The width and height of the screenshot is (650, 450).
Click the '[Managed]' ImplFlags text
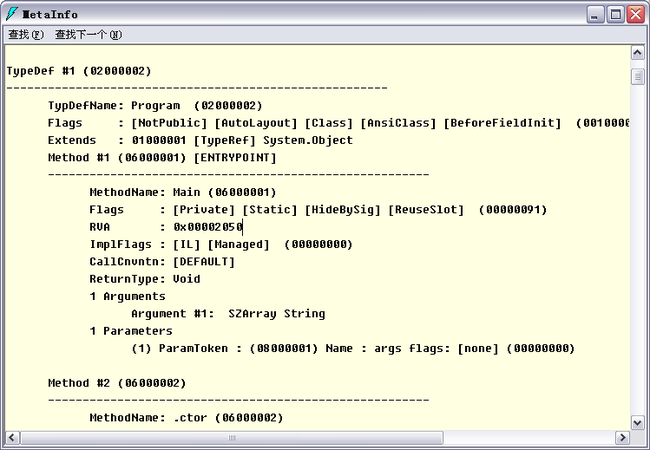[238, 244]
